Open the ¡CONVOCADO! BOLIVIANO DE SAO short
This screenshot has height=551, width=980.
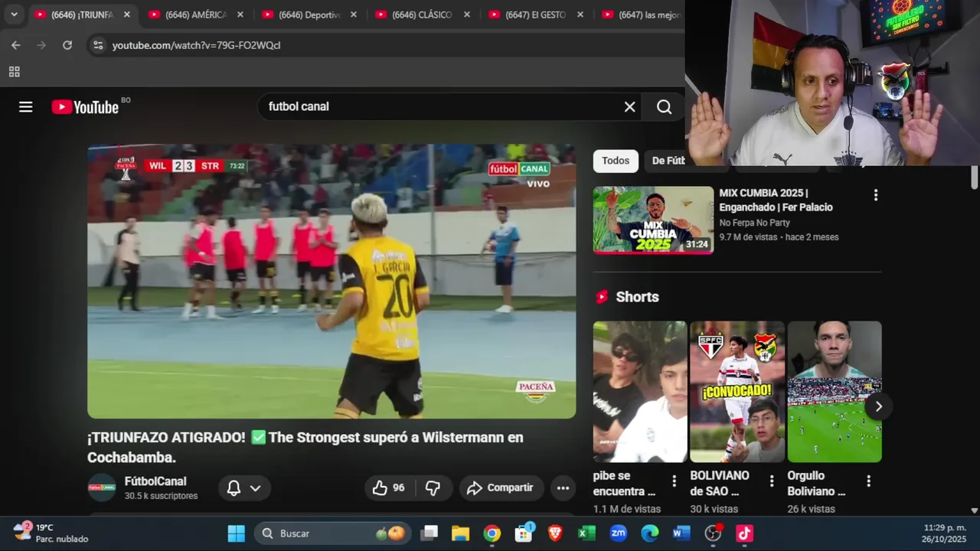[737, 391]
